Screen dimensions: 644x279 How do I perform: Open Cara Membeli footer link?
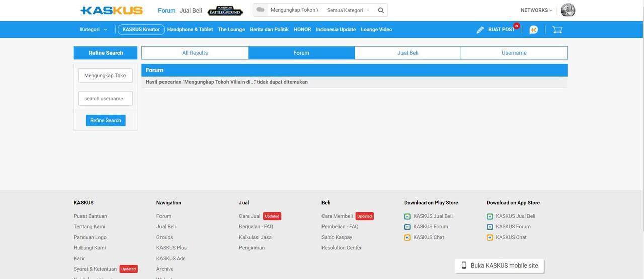(x=337, y=216)
